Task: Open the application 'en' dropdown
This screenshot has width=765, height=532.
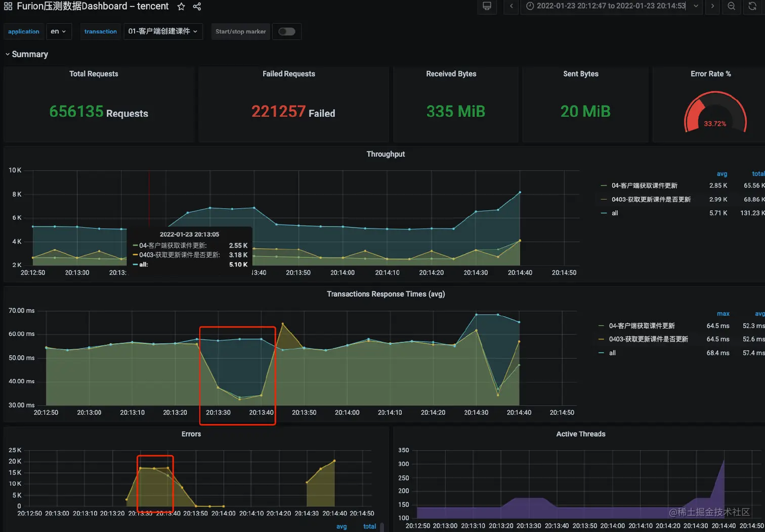Action: [59, 31]
